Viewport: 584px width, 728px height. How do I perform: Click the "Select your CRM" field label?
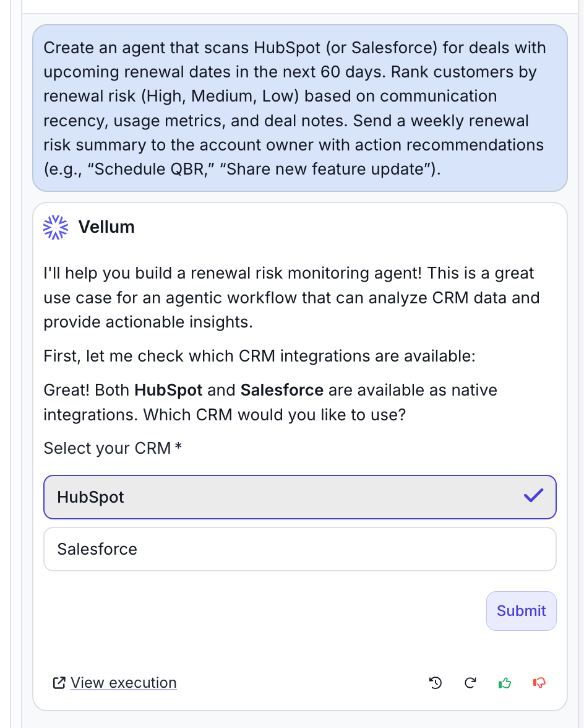pos(107,448)
